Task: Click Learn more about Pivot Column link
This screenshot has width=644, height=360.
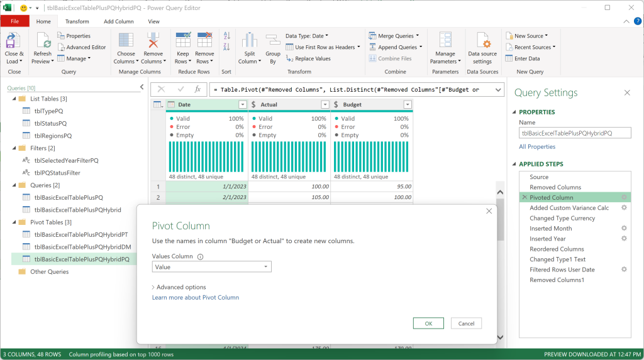Action: click(196, 298)
